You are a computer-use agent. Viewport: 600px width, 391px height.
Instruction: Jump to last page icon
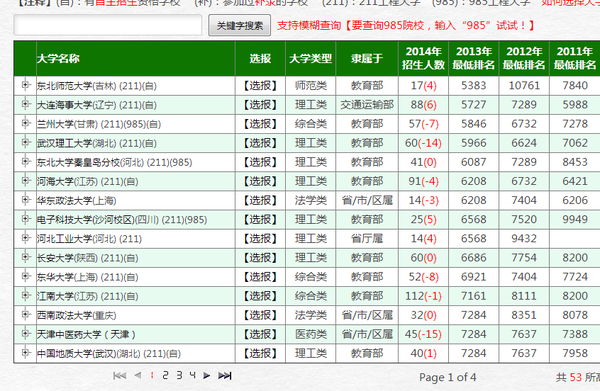click(x=225, y=376)
